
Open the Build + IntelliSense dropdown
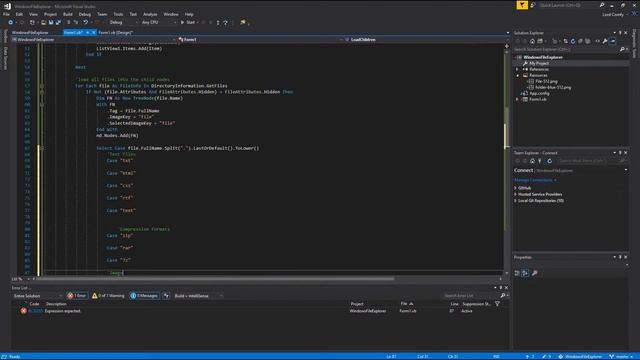[x=198, y=296]
